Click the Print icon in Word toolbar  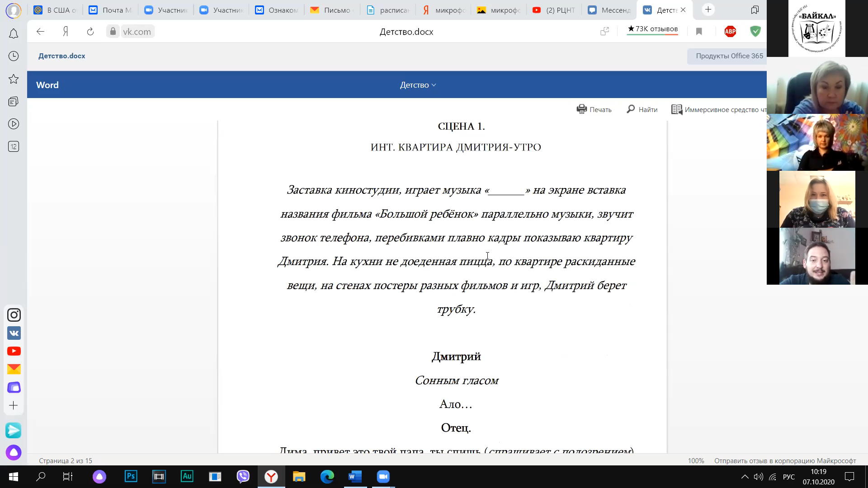click(581, 109)
